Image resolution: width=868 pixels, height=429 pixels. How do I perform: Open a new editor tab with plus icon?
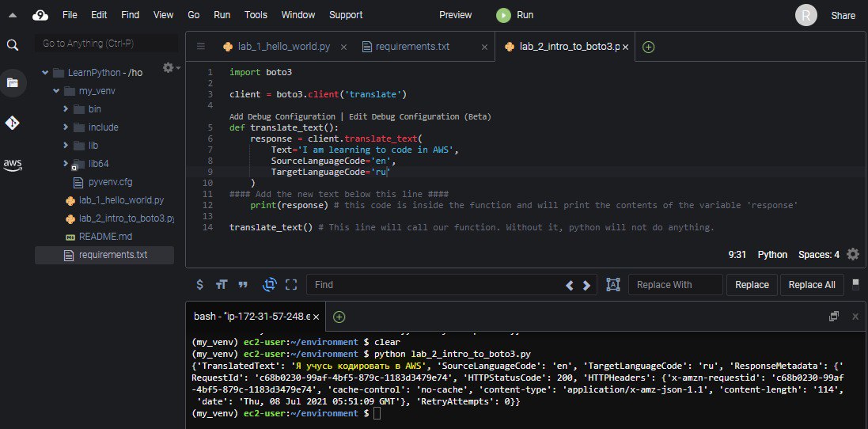click(649, 47)
